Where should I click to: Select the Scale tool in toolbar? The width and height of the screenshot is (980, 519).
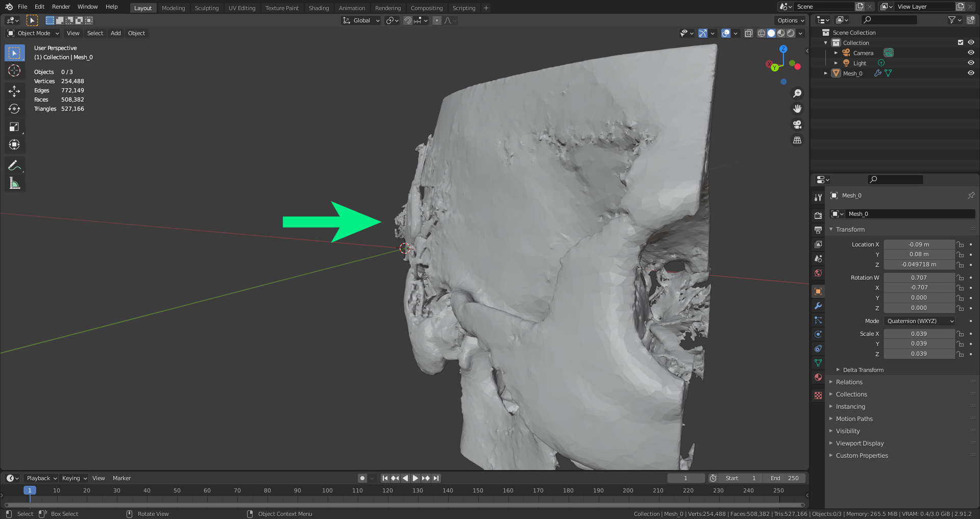[x=14, y=127]
